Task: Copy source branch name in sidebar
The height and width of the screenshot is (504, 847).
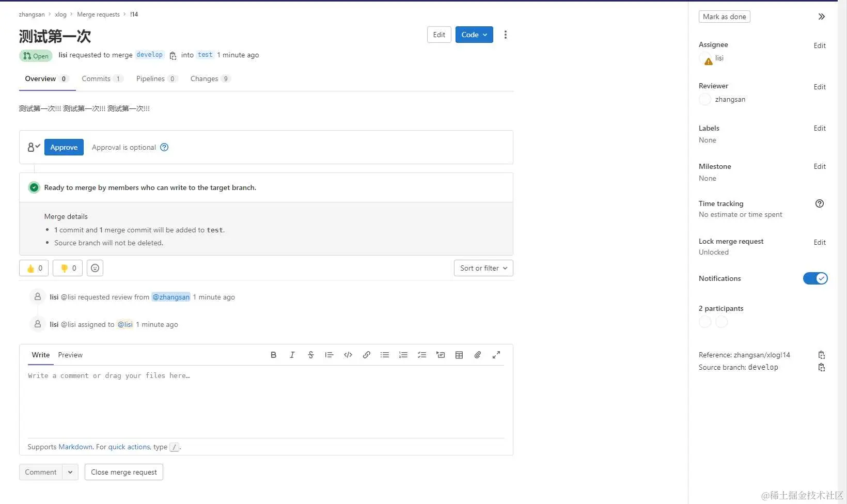Action: point(822,367)
